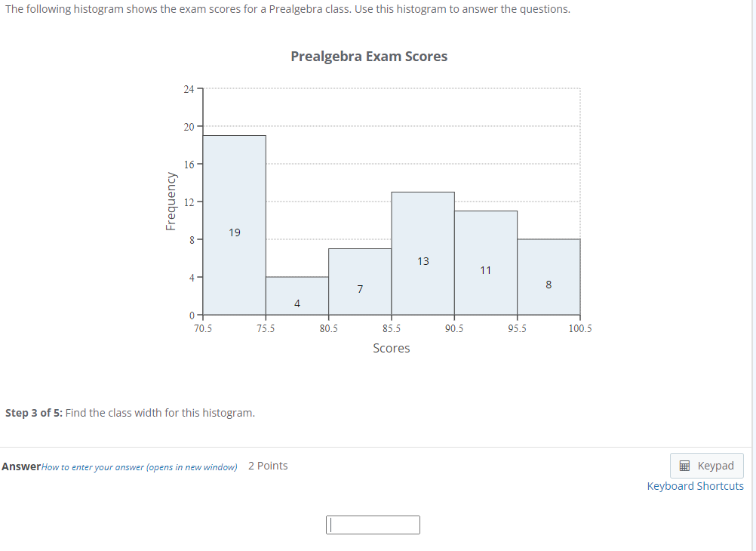The image size is (756, 551).
Task: Click the 'Scores' axis label
Action: click(391, 348)
